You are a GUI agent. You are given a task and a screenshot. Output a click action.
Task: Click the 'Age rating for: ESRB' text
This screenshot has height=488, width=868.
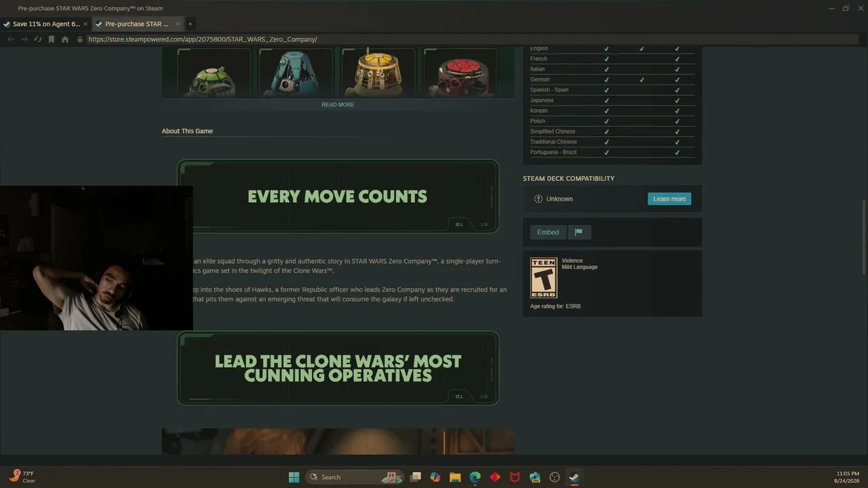point(555,306)
